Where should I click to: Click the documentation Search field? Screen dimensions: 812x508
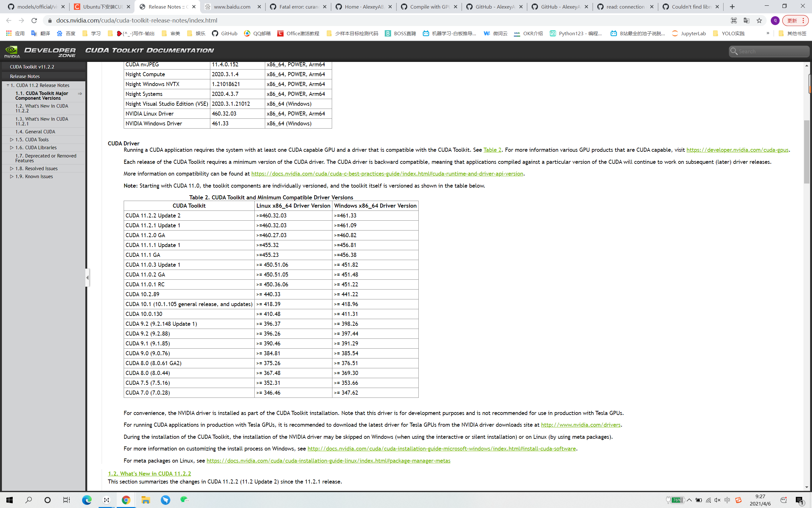coord(769,51)
